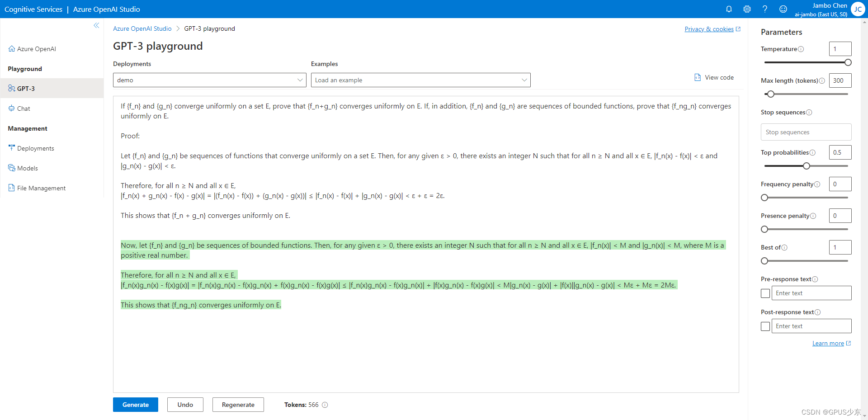
Task: Click the Top probabilities value field
Action: (x=840, y=152)
